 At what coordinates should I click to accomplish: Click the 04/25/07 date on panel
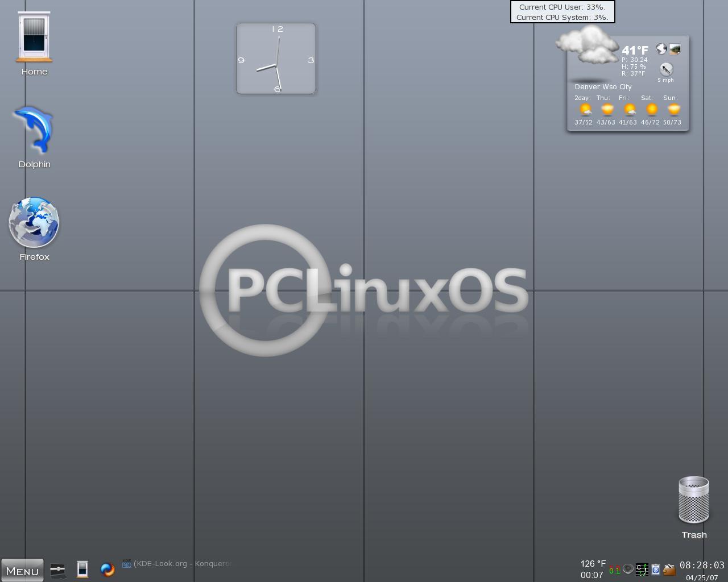[702, 577]
